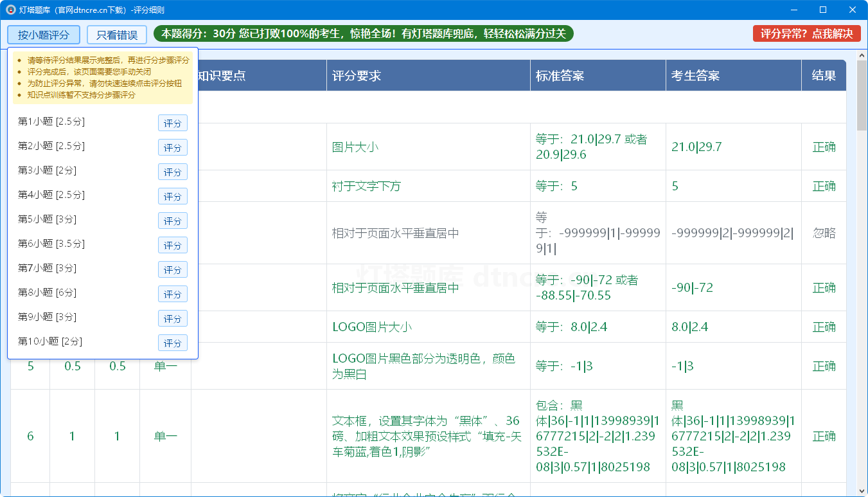Score 第2小题 with its 评分 button
Image resolution: width=868 pixels, height=497 pixels.
click(173, 148)
